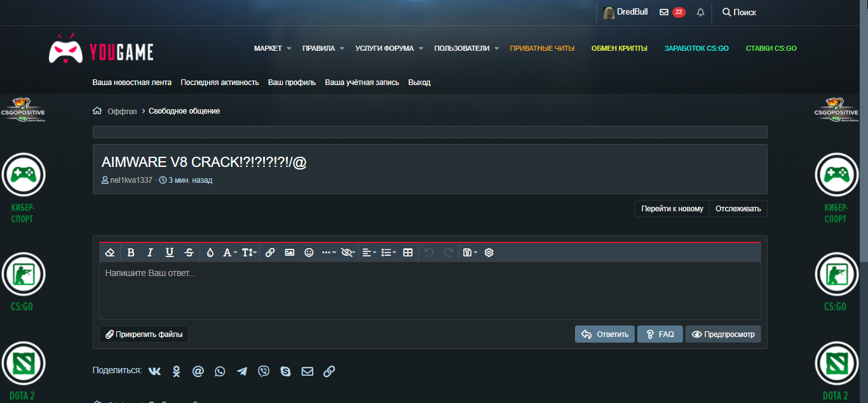Copy thread link with chain icon
Image resolution: width=868 pixels, height=403 pixels.
[x=329, y=371]
